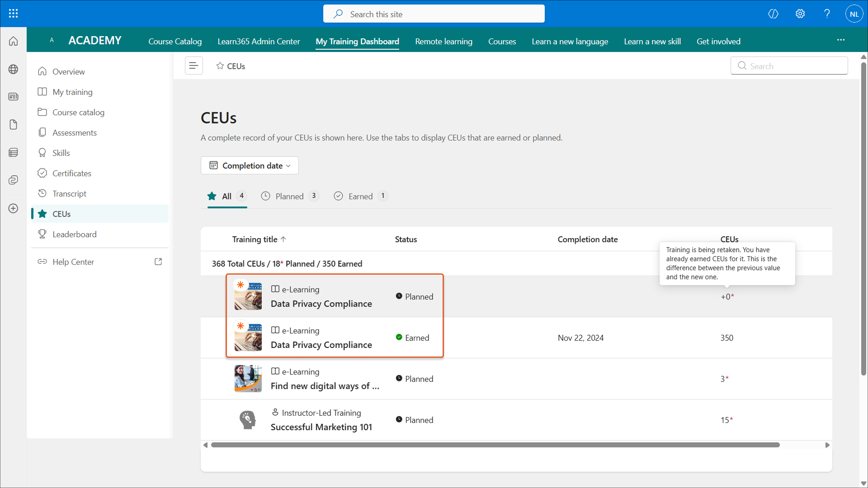Toggle the navigation hamburger menu button
Image resolution: width=868 pixels, height=488 pixels.
[193, 66]
